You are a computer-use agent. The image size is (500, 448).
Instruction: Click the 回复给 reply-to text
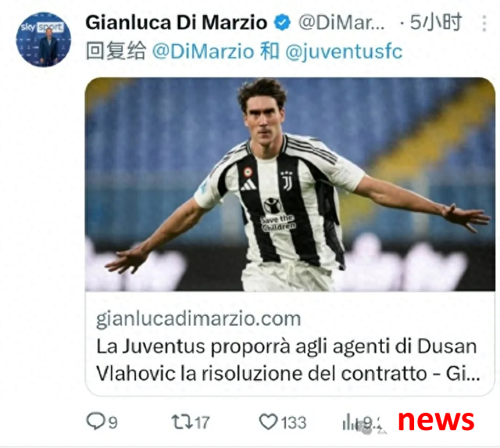(x=116, y=51)
